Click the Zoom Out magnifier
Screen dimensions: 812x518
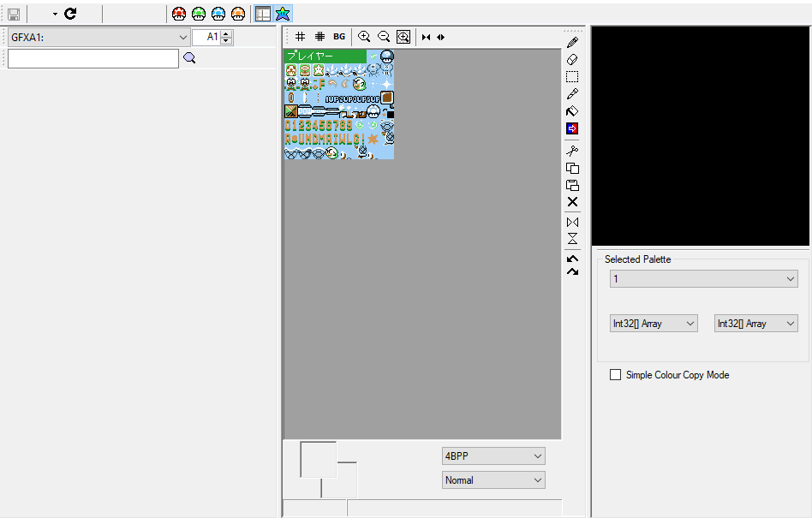coord(384,37)
